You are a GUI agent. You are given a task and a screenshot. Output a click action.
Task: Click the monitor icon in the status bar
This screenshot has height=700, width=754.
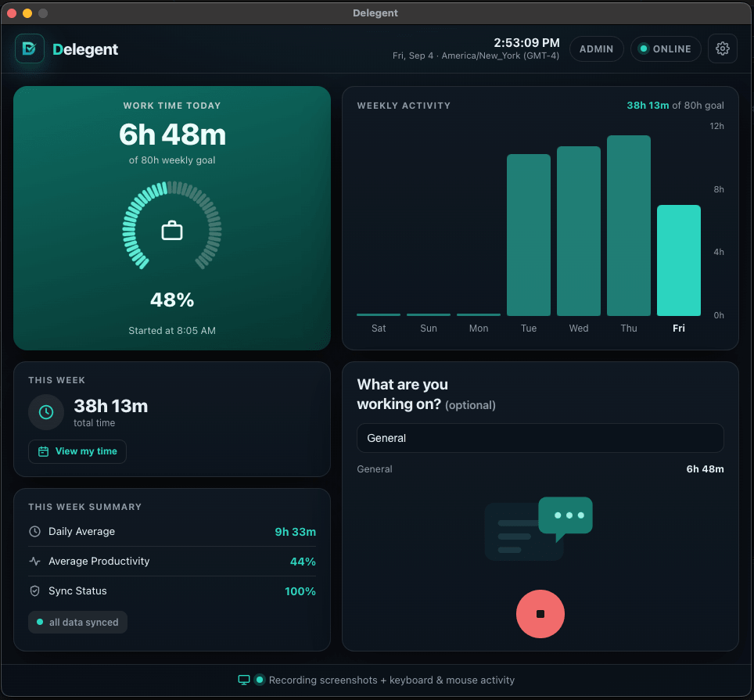tap(244, 680)
